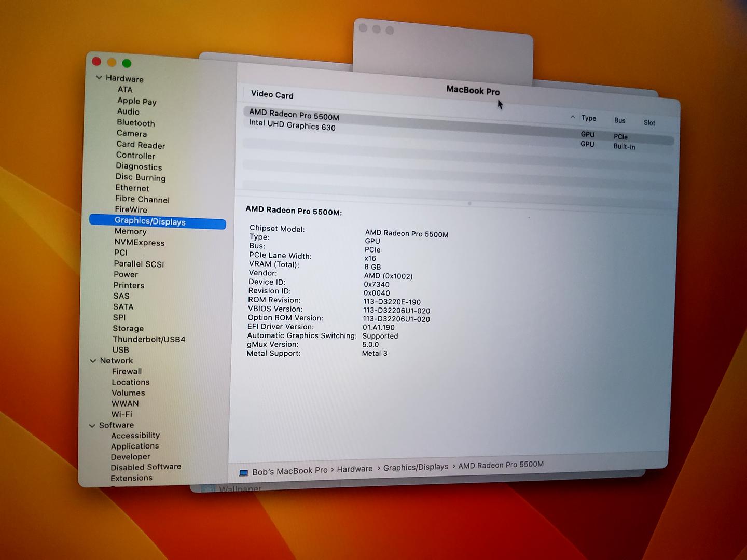Select NVMExpress in the sidebar
The image size is (747, 560).
coord(139,242)
